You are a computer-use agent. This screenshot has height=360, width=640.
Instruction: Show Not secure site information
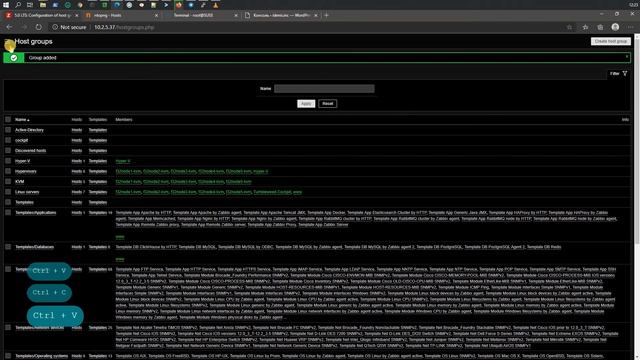tap(69, 27)
